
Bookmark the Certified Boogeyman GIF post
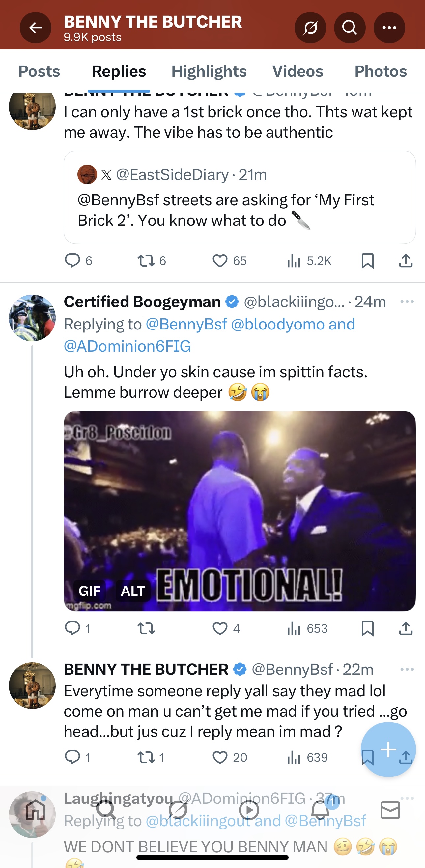point(367,628)
